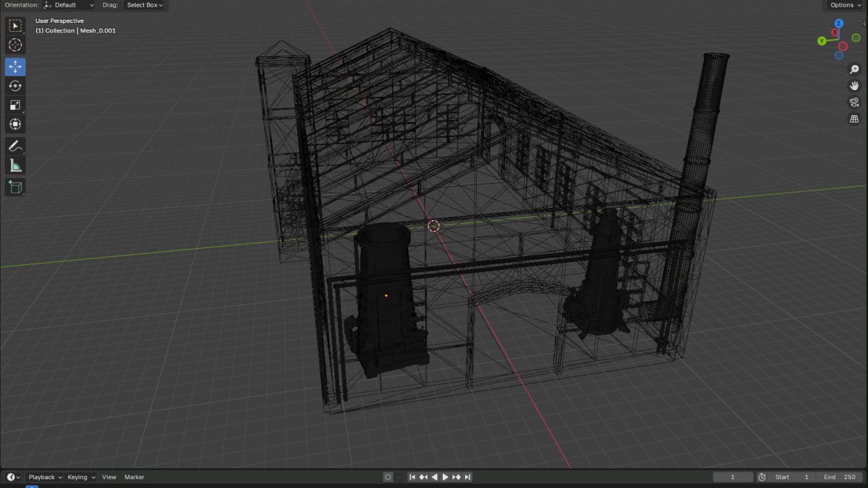Choose the Annotate pencil tool

[x=15, y=146]
